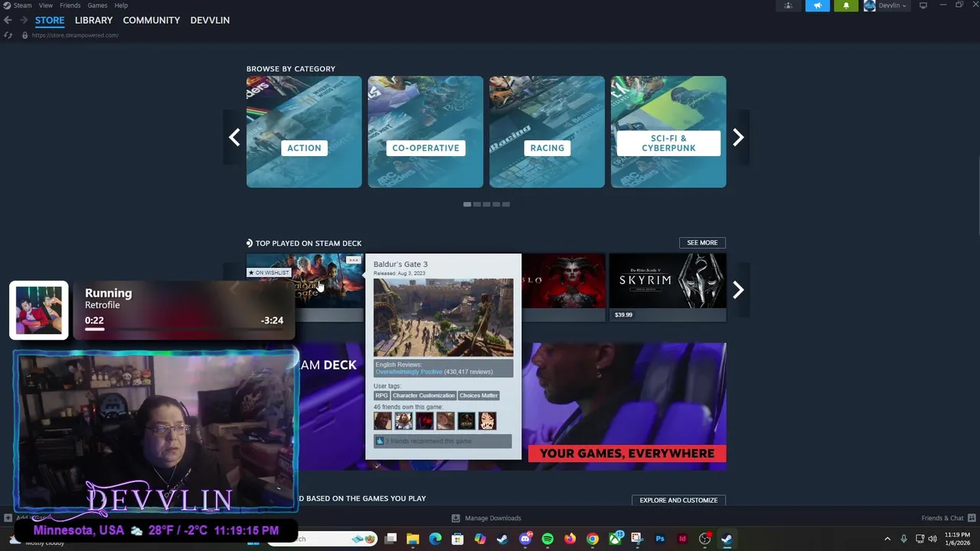Browse the CO-OPERATIVE category
This screenshot has width=980, height=551.
[426, 132]
